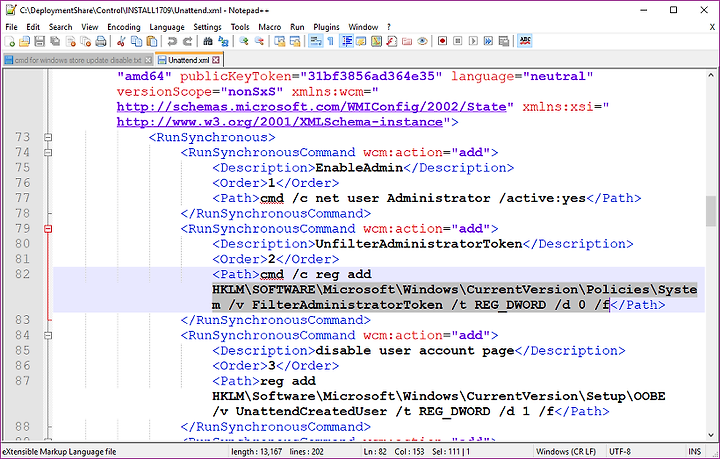Click the Print toolbar icon
This screenshot has width=720, height=459.
101,42
